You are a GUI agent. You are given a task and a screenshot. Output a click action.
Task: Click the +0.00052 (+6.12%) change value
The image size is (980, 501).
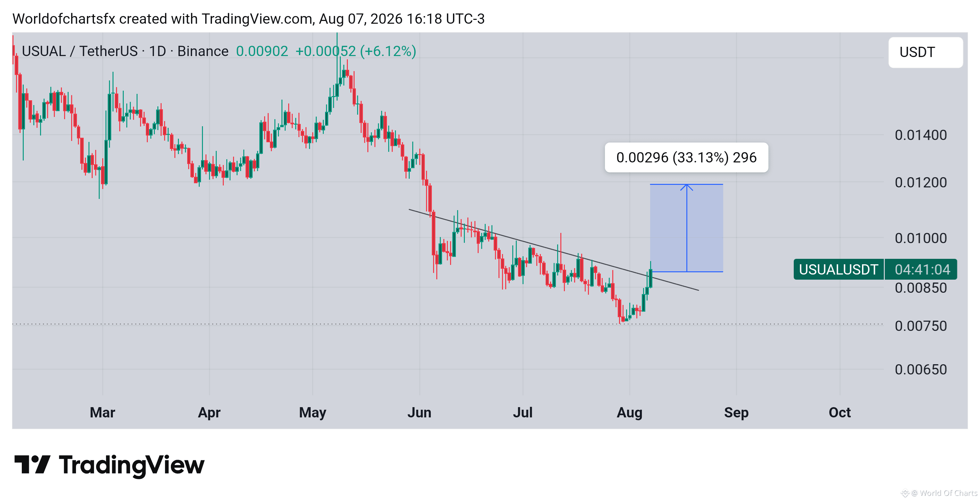point(356,51)
